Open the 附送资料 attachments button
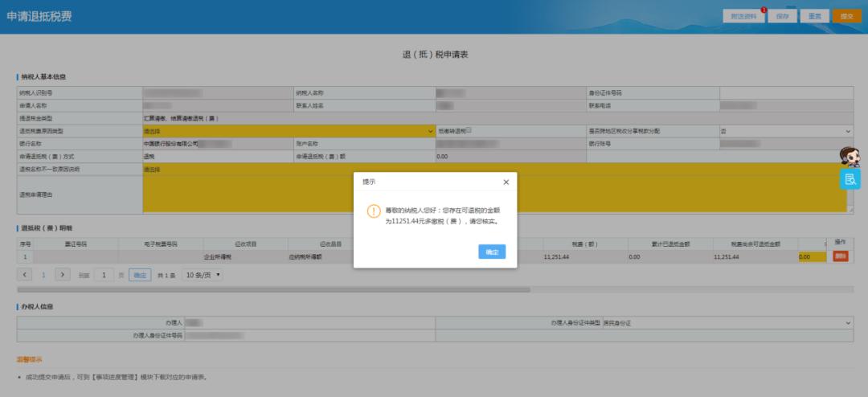868x397 pixels. pyautogui.click(x=743, y=17)
